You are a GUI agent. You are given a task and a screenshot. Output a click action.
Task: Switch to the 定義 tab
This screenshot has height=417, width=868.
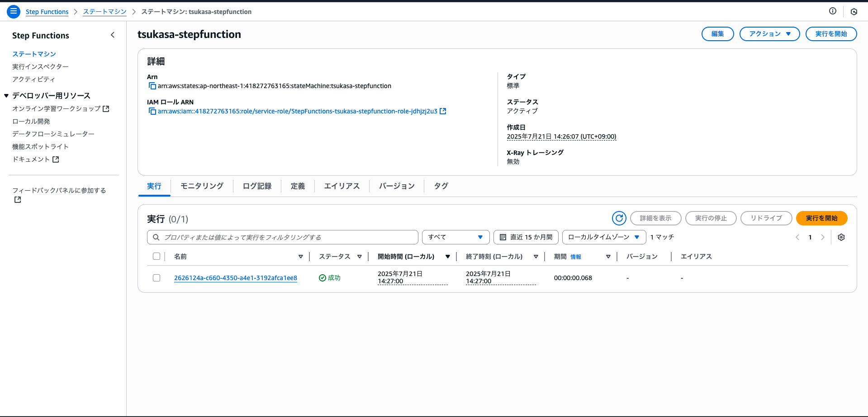coord(298,186)
